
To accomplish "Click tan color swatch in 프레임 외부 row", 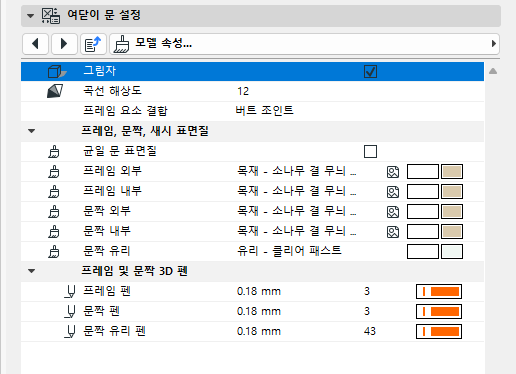I will tap(452, 172).
